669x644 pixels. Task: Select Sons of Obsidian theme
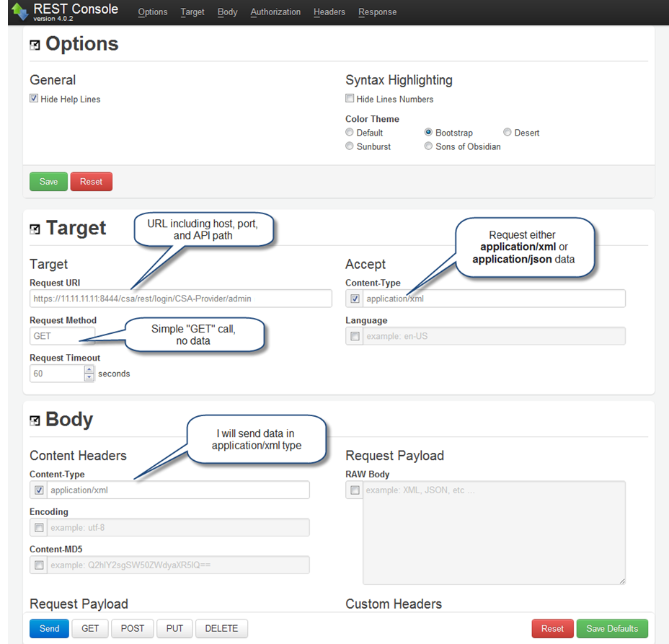[x=429, y=146]
